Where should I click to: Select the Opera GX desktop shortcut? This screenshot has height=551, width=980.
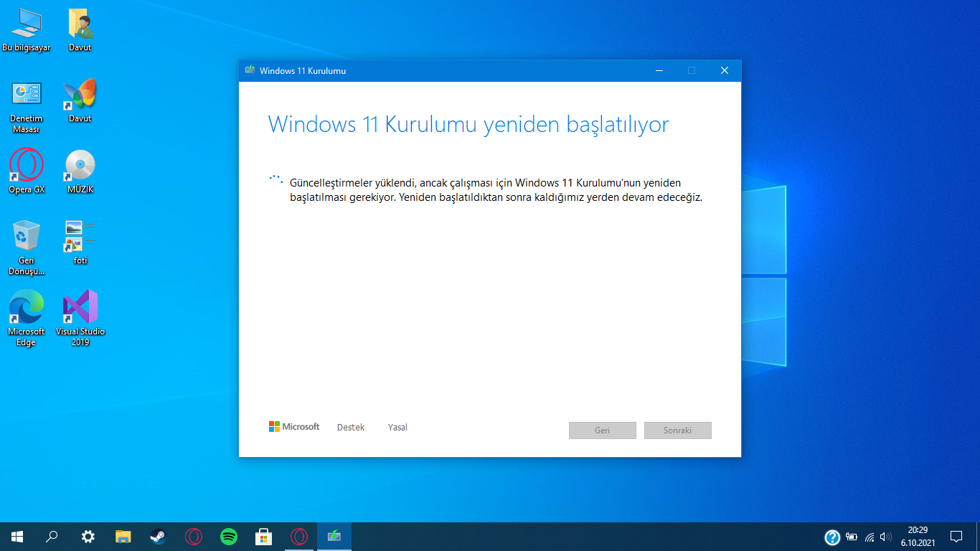27,172
